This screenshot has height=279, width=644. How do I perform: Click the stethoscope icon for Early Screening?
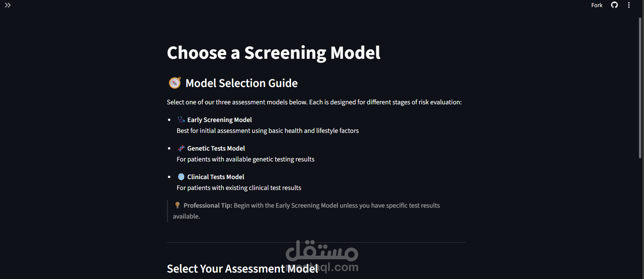(x=181, y=120)
